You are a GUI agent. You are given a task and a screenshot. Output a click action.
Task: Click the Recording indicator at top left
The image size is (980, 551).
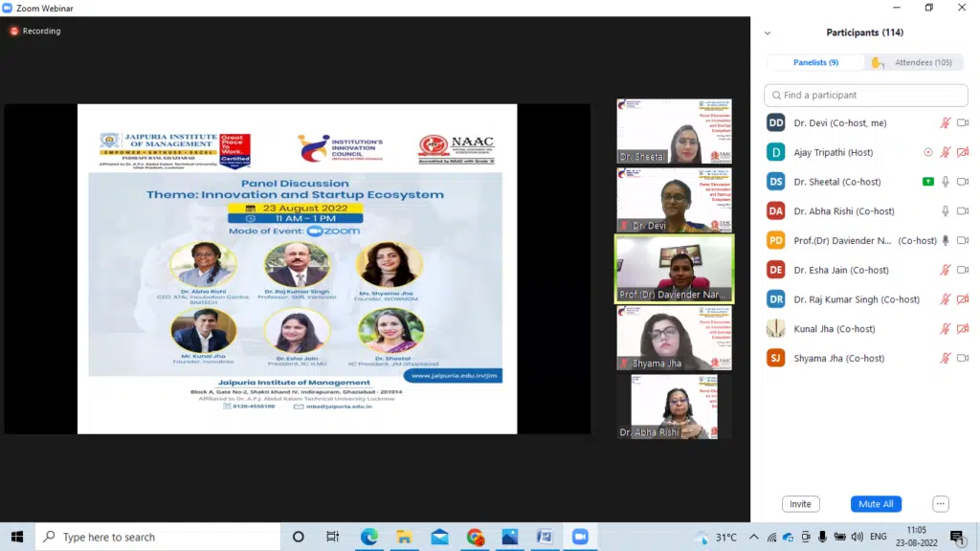click(34, 31)
